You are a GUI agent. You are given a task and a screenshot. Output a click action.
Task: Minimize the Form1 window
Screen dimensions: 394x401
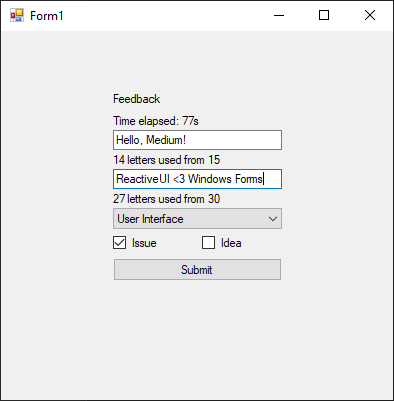[279, 15]
